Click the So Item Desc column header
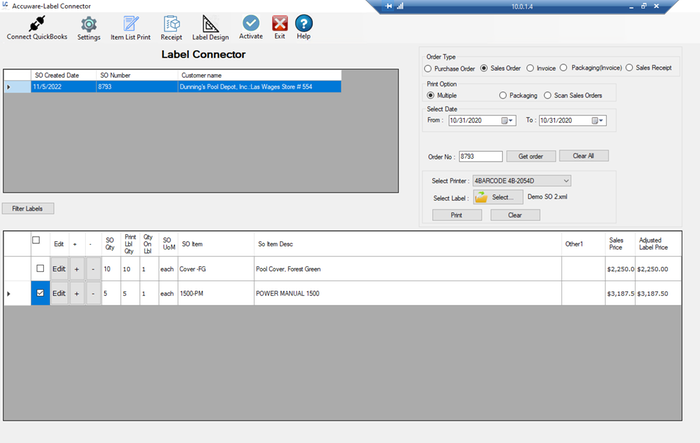This screenshot has width=700, height=443. point(408,244)
